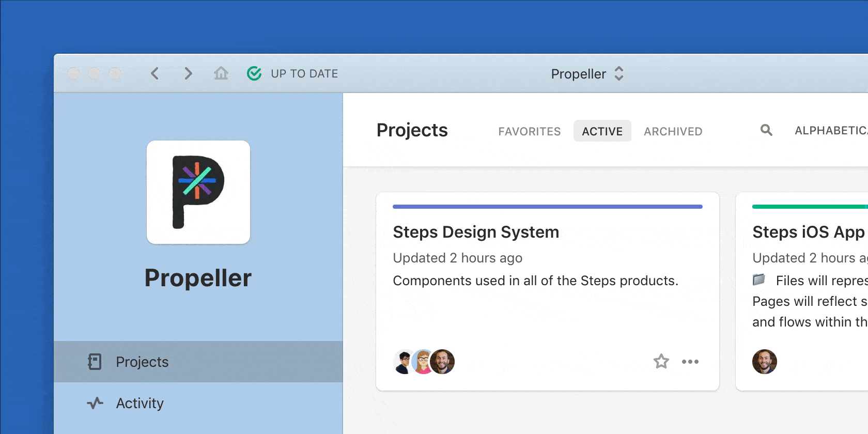The height and width of the screenshot is (434, 868).
Task: Click the Projects notebook icon in sidebar
Action: pyautogui.click(x=95, y=362)
